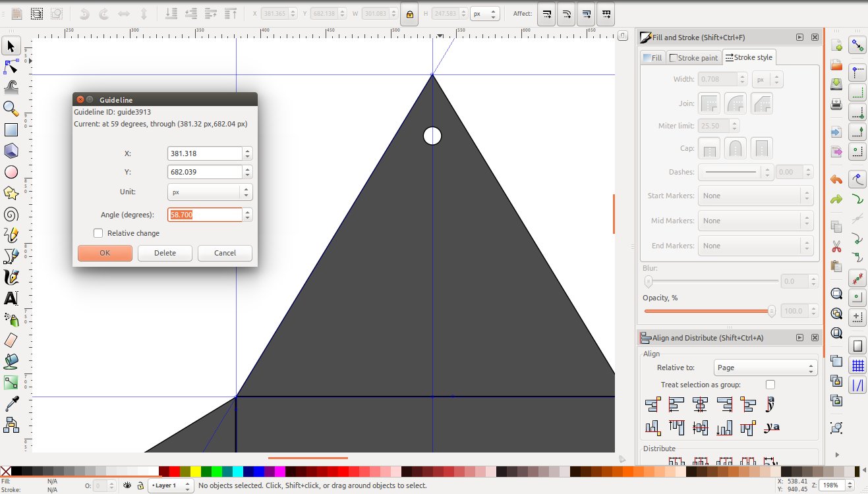
Task: Click the Angle degrees input field
Action: click(205, 215)
